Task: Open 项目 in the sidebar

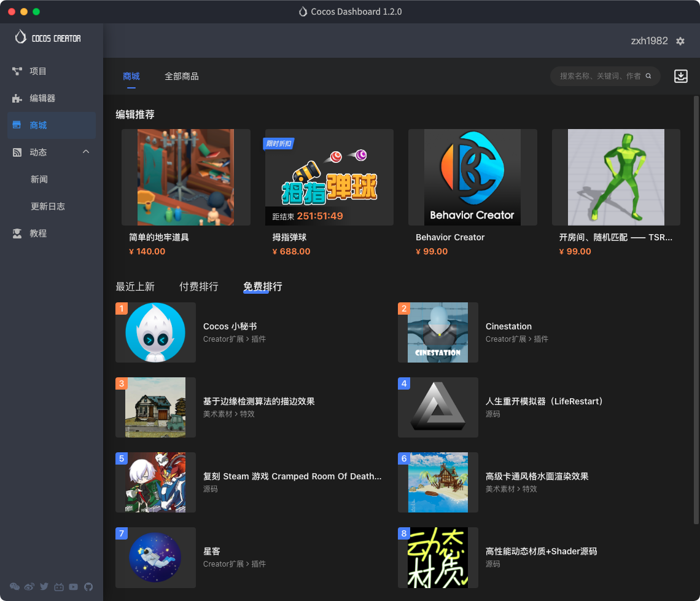Action: pyautogui.click(x=38, y=71)
